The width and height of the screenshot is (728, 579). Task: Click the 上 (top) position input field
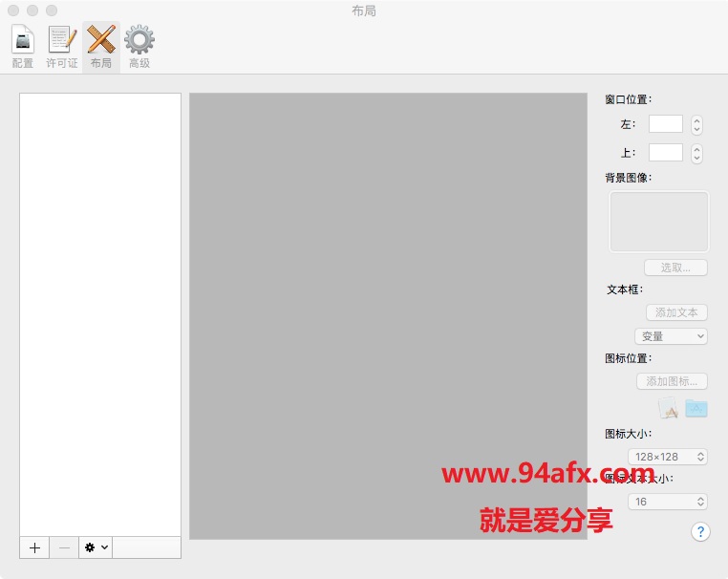pyautogui.click(x=666, y=152)
